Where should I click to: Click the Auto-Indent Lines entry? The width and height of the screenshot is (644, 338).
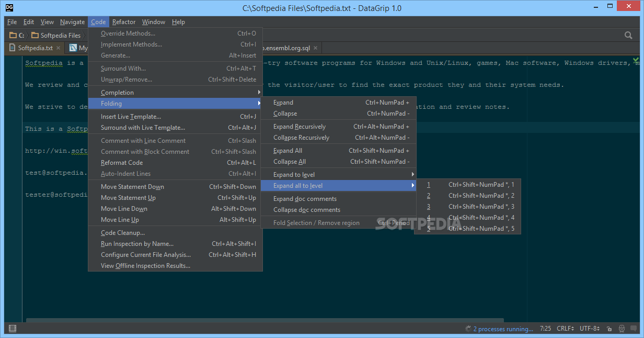(175, 174)
